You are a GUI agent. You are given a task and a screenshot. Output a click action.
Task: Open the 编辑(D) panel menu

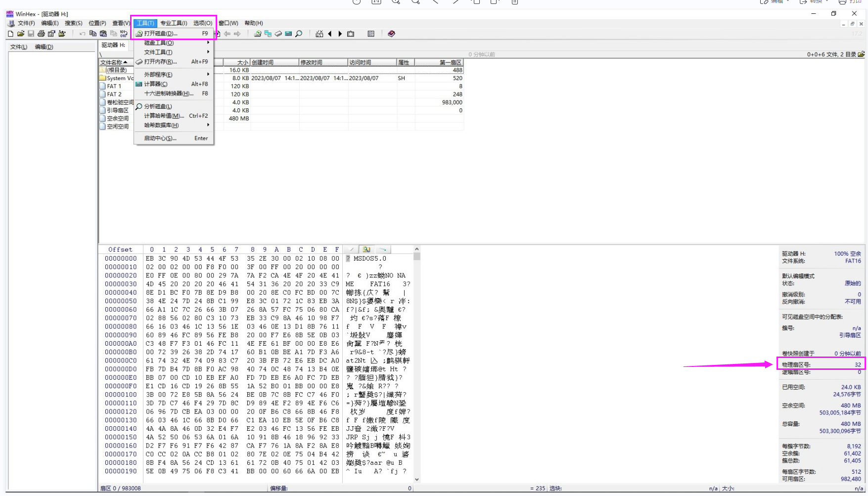pyautogui.click(x=44, y=47)
